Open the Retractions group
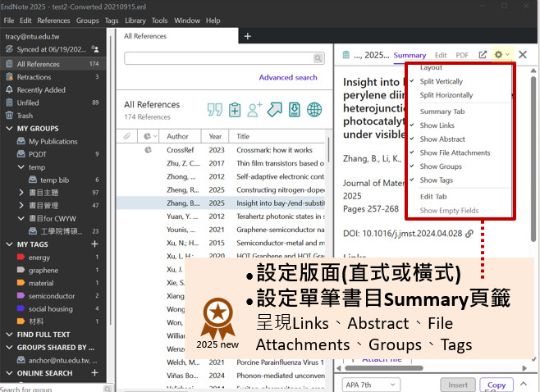 (x=34, y=77)
